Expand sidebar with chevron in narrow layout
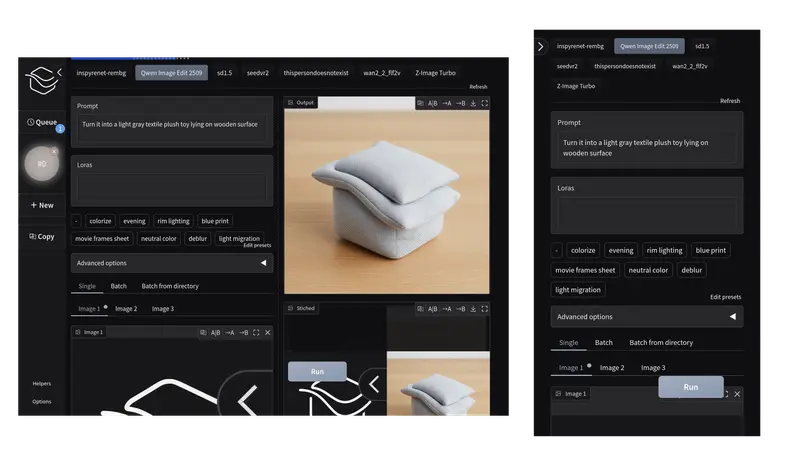The image size is (800, 460). pos(541,46)
